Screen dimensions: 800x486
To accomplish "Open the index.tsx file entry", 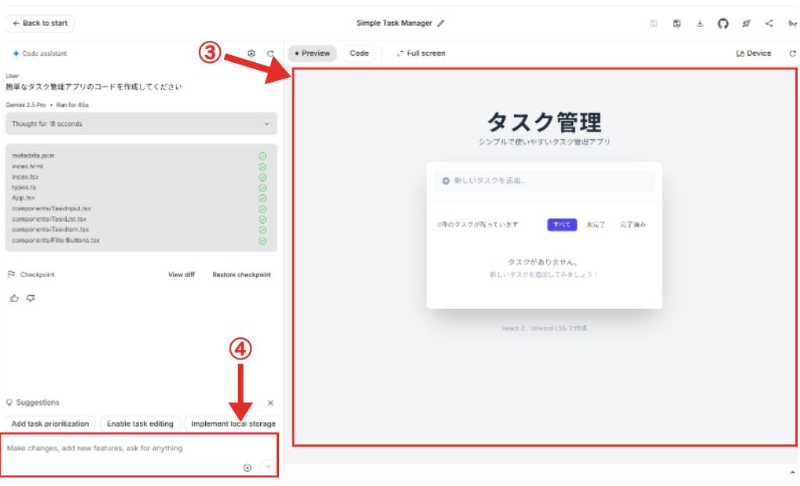I will pyautogui.click(x=26, y=177).
